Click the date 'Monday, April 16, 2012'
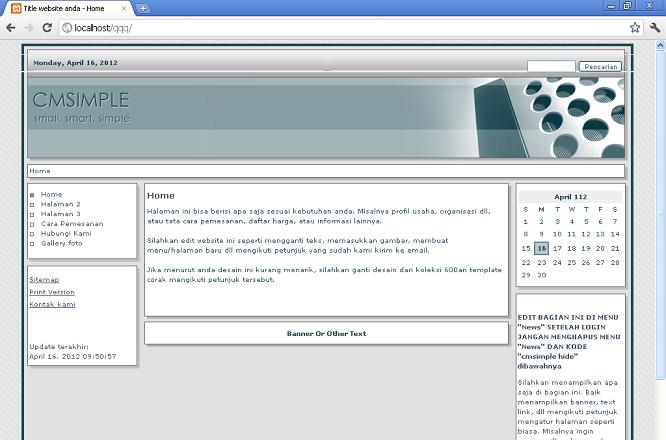 [75, 62]
